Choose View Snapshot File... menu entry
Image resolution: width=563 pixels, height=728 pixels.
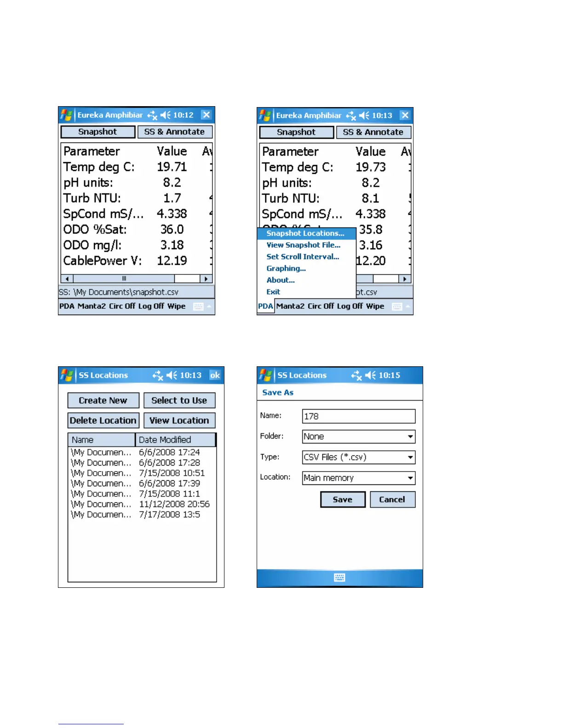[307, 245]
